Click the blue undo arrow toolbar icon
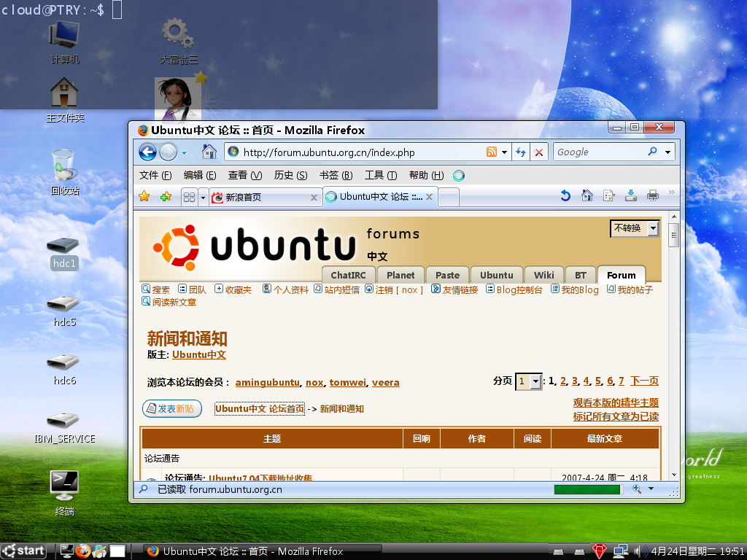This screenshot has height=560, width=747. tap(565, 195)
